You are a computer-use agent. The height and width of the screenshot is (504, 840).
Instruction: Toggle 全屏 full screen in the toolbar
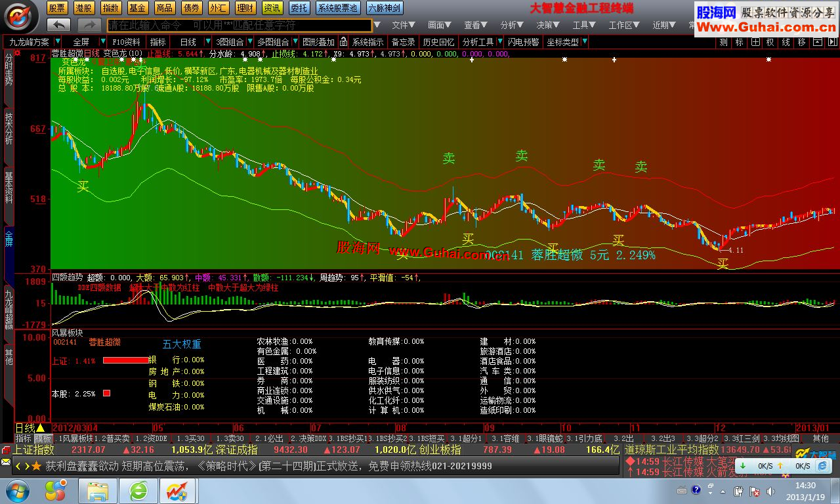[x=81, y=42]
